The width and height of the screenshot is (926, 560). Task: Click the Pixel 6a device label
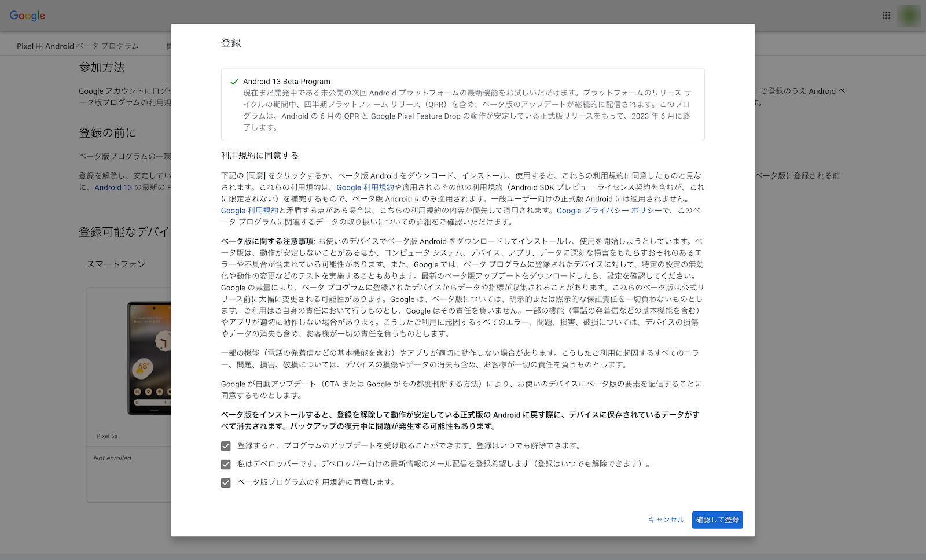pos(107,436)
